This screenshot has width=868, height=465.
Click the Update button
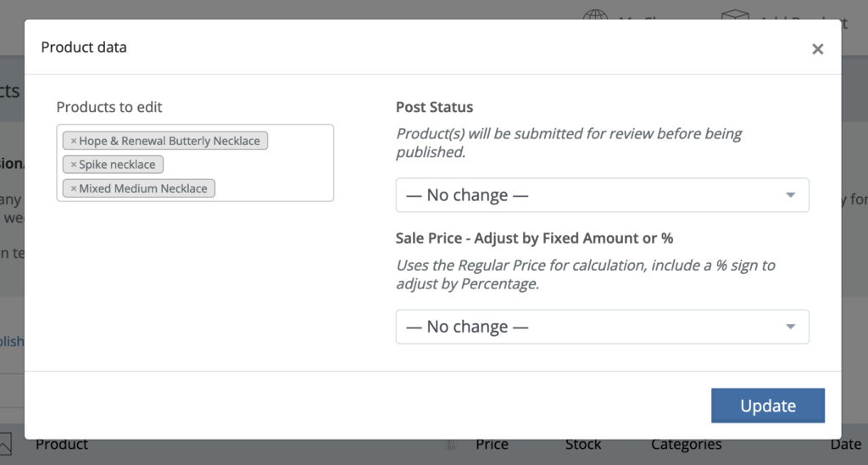pyautogui.click(x=767, y=406)
